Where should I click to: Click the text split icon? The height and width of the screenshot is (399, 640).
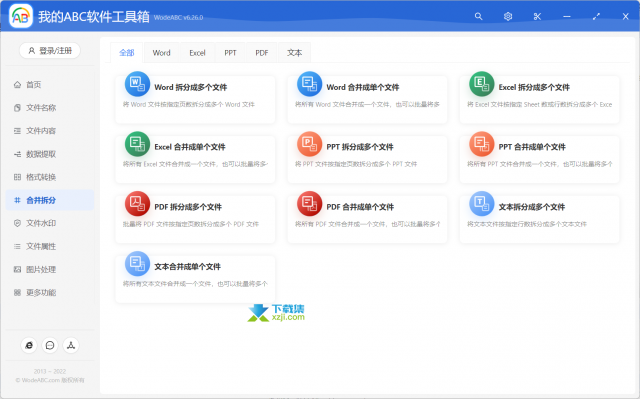click(482, 204)
